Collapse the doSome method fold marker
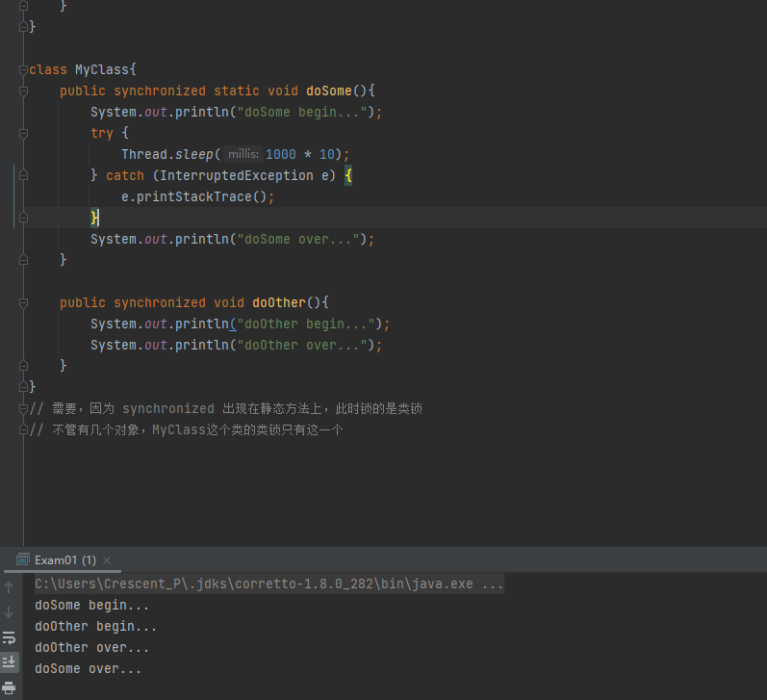 [23, 91]
